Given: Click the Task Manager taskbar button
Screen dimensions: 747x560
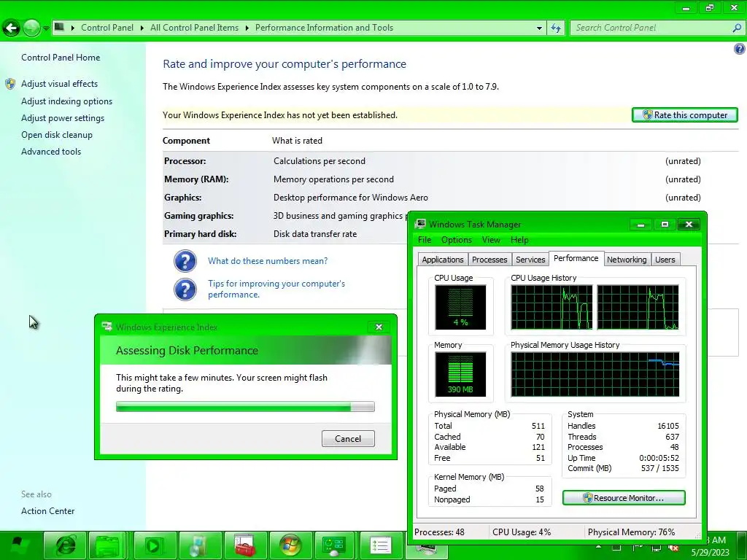Looking at the screenshot, I should point(426,551).
